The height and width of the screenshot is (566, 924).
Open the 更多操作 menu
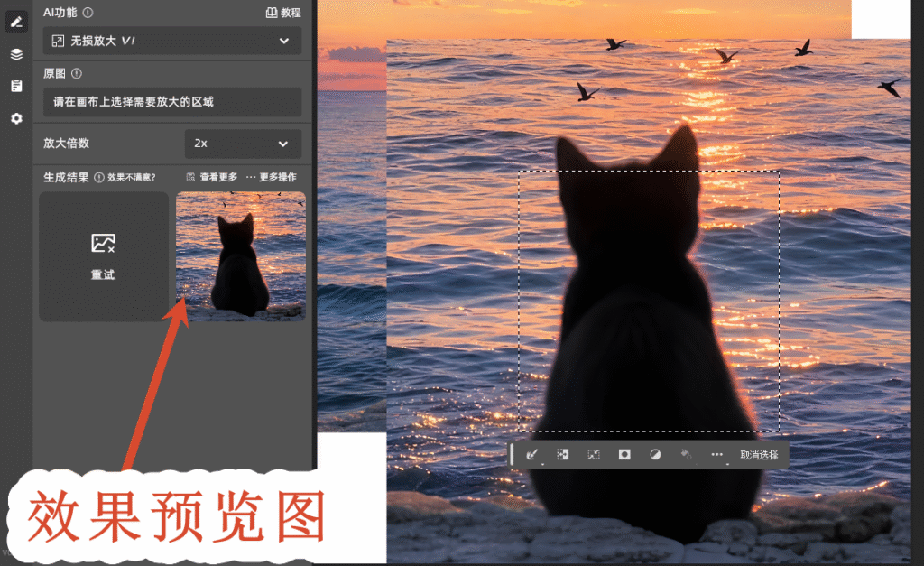tap(272, 177)
